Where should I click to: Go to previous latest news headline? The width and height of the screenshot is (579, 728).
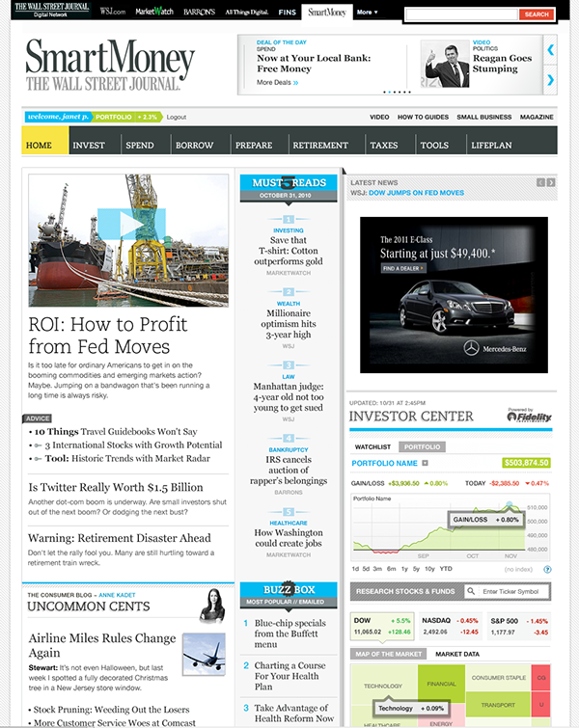tap(540, 182)
